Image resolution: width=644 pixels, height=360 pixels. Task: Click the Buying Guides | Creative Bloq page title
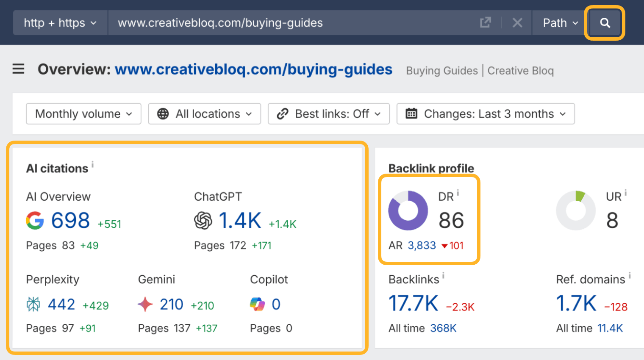[x=480, y=71]
